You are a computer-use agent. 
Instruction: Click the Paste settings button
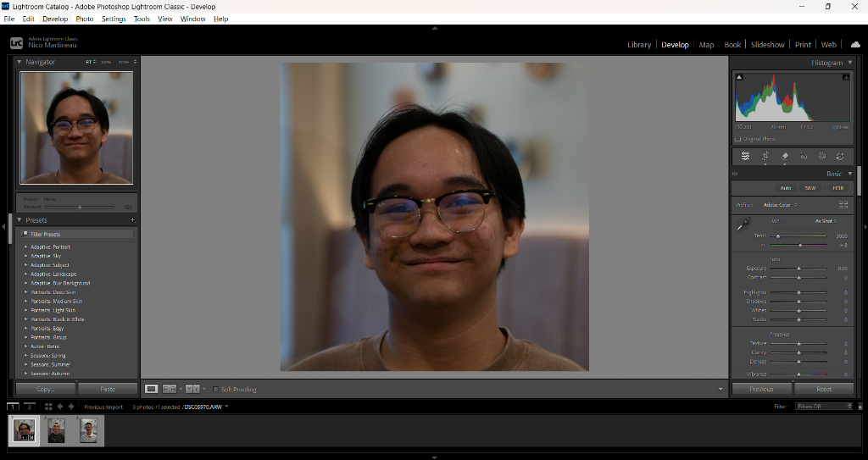click(108, 389)
